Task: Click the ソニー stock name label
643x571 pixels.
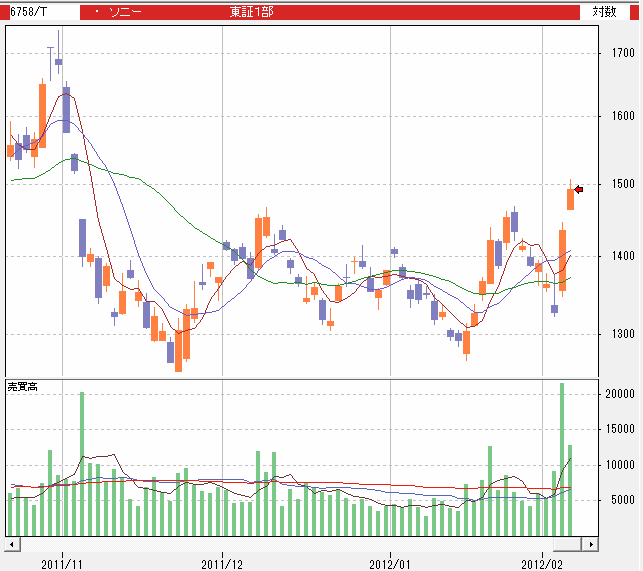Action: click(125, 12)
